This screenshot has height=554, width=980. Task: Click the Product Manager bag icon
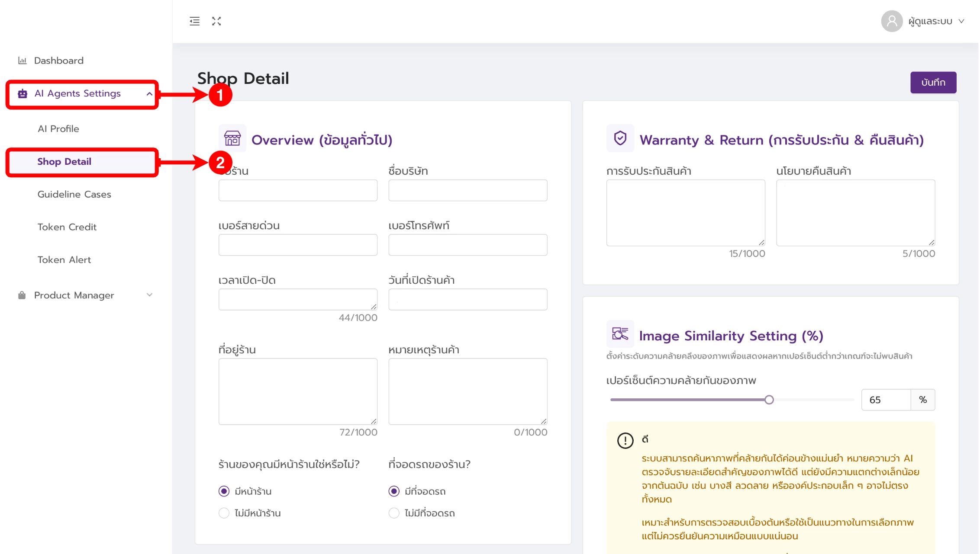pyautogui.click(x=22, y=295)
